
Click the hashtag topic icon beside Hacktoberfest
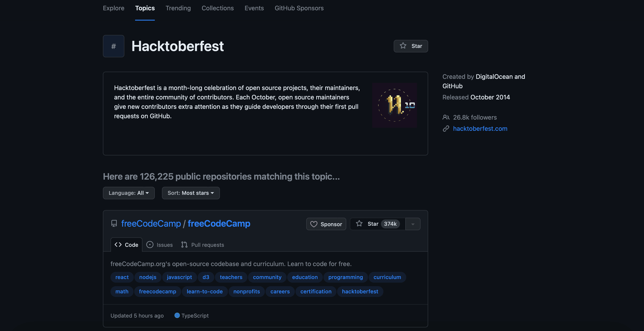[x=113, y=46]
